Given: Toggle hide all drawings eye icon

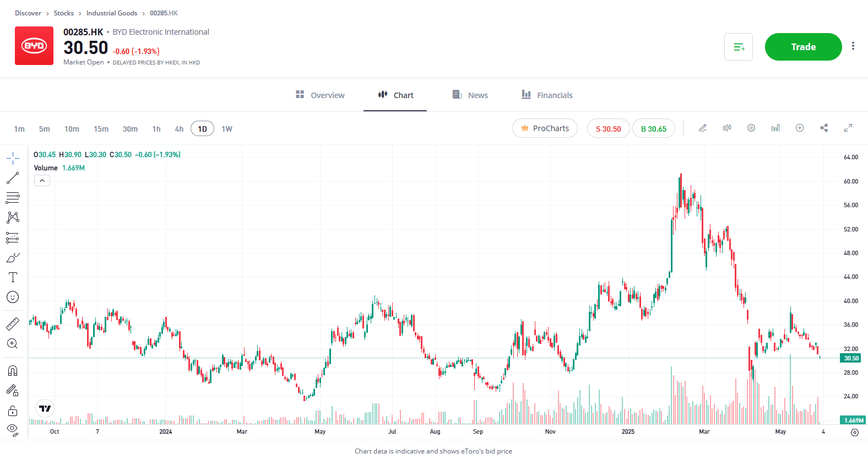Looking at the screenshot, I should click(x=13, y=430).
